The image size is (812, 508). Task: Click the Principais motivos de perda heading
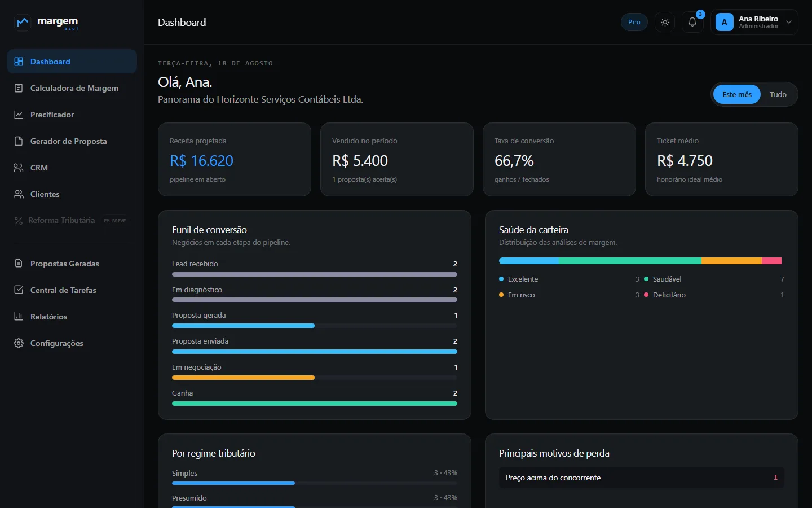(x=554, y=453)
